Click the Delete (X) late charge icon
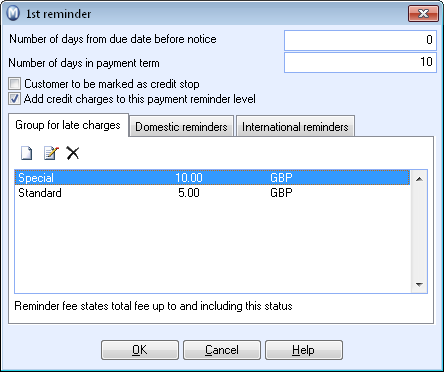This screenshot has width=444, height=372. pyautogui.click(x=73, y=153)
